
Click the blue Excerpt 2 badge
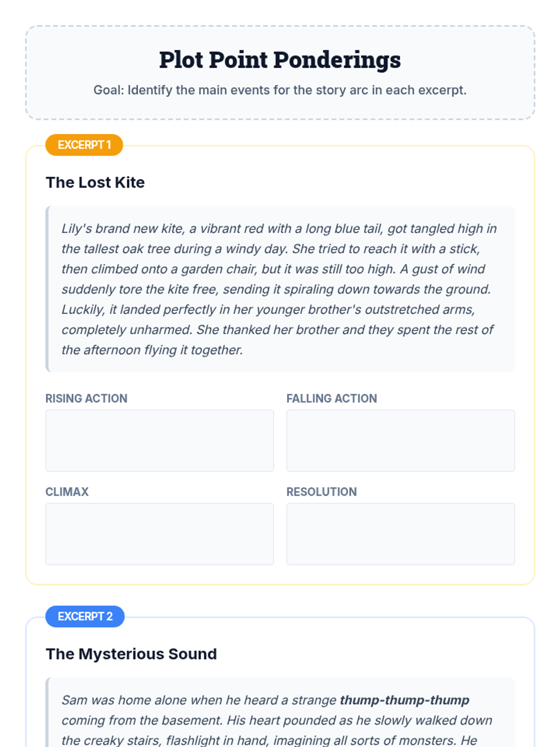pyautogui.click(x=85, y=616)
